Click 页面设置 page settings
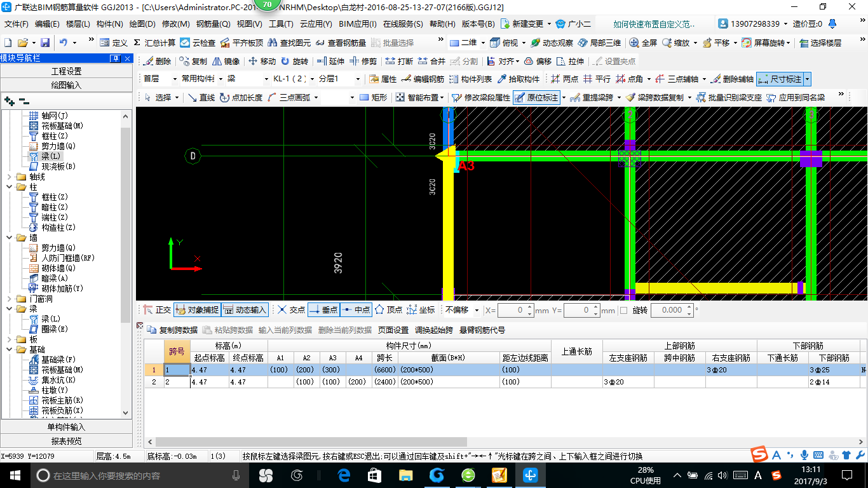 [393, 330]
